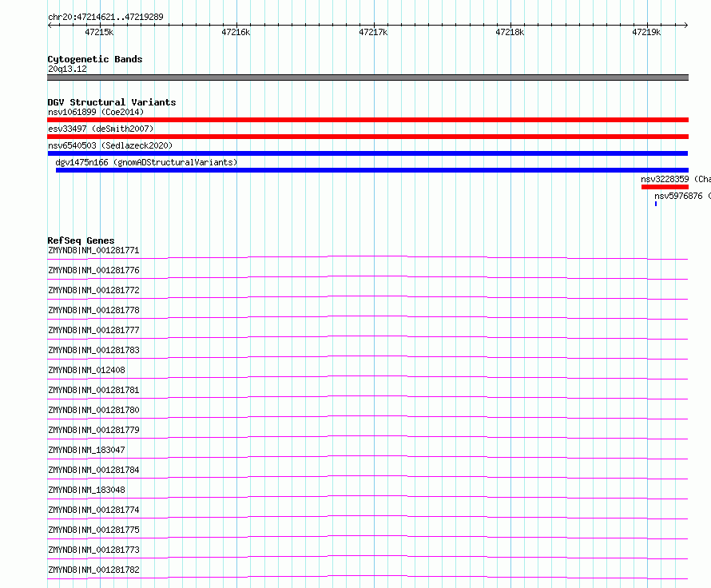Click the 47219k ruler tick label
711x588 pixels.
click(646, 32)
